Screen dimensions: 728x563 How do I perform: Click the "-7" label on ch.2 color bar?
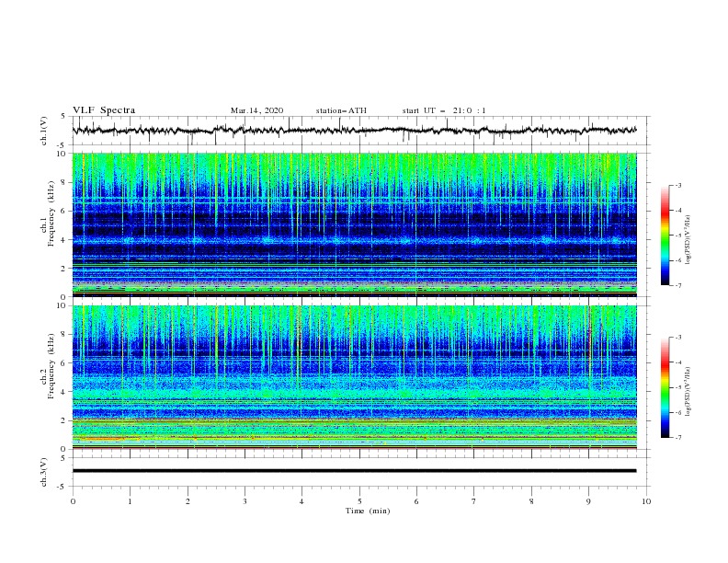677,438
